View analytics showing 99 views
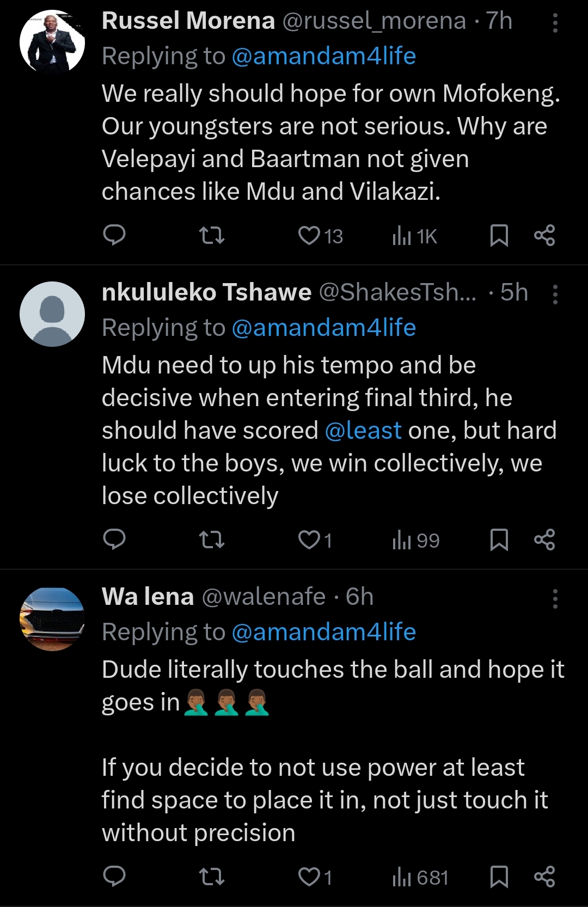The height and width of the screenshot is (907, 588). click(x=416, y=540)
